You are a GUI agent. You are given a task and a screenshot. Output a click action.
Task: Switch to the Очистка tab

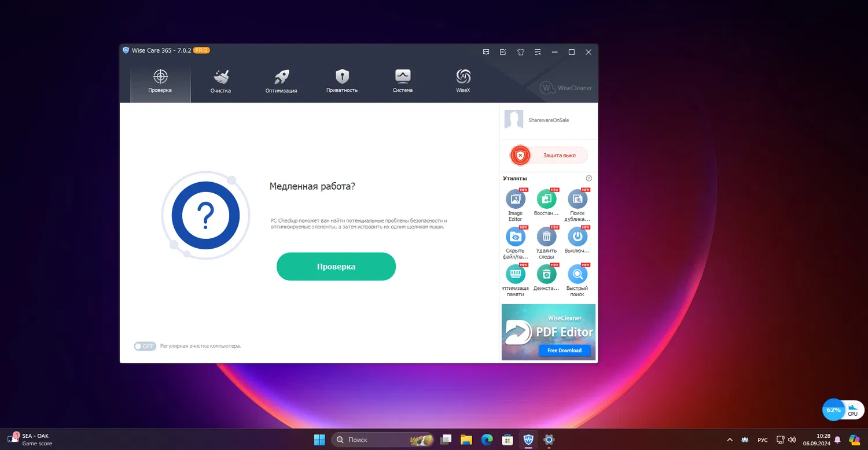click(x=220, y=82)
